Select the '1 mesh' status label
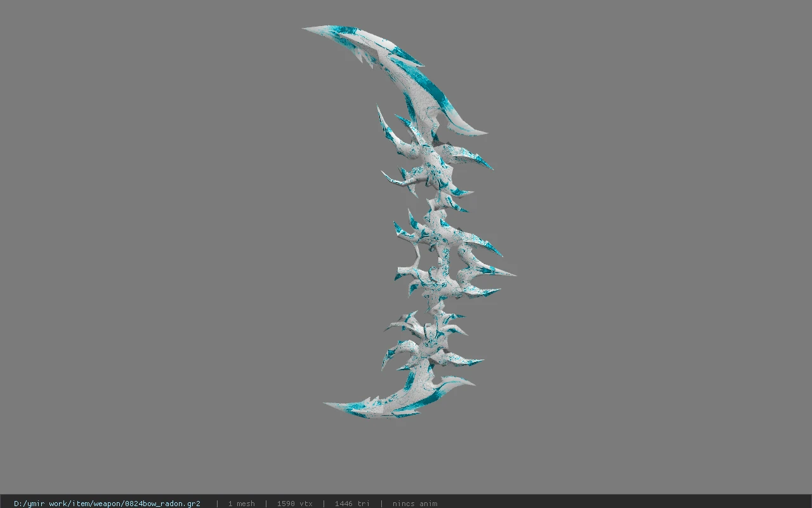 pos(241,504)
